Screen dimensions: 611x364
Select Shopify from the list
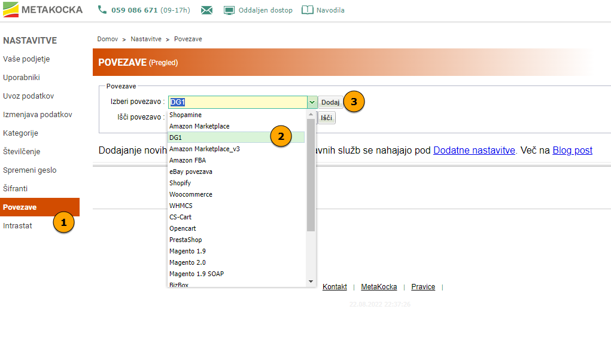(236, 183)
